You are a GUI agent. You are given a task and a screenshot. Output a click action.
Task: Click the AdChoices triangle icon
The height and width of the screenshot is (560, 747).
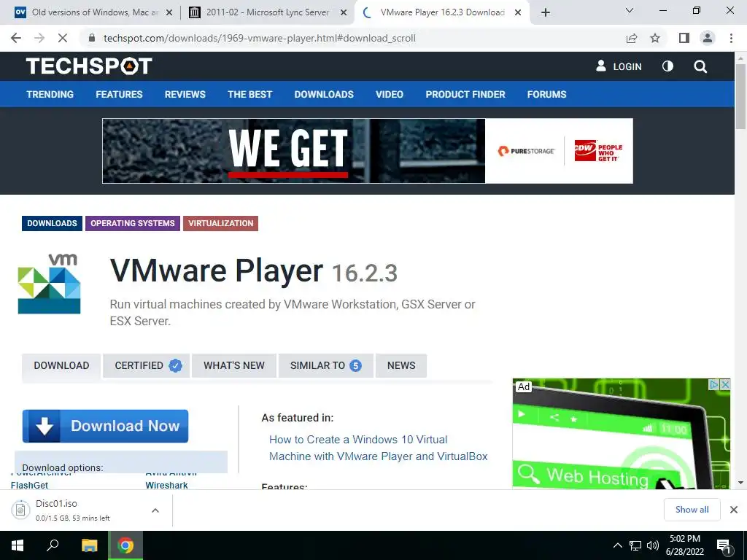click(x=714, y=384)
